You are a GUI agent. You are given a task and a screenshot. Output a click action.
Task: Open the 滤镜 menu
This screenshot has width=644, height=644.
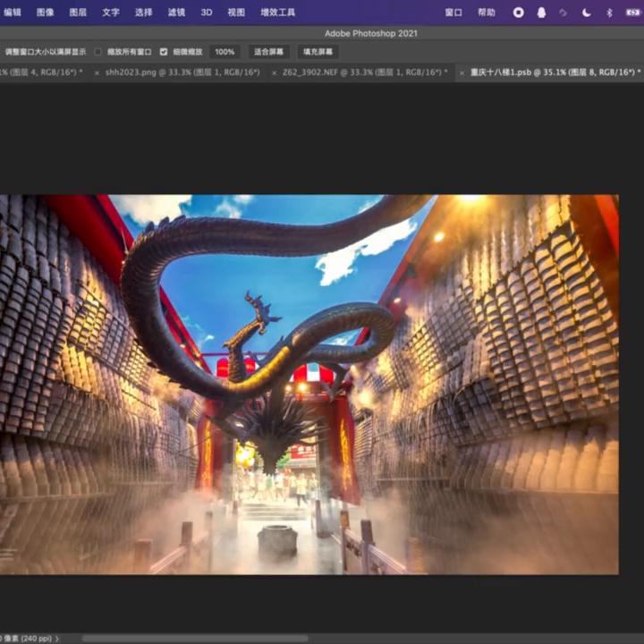tap(176, 13)
